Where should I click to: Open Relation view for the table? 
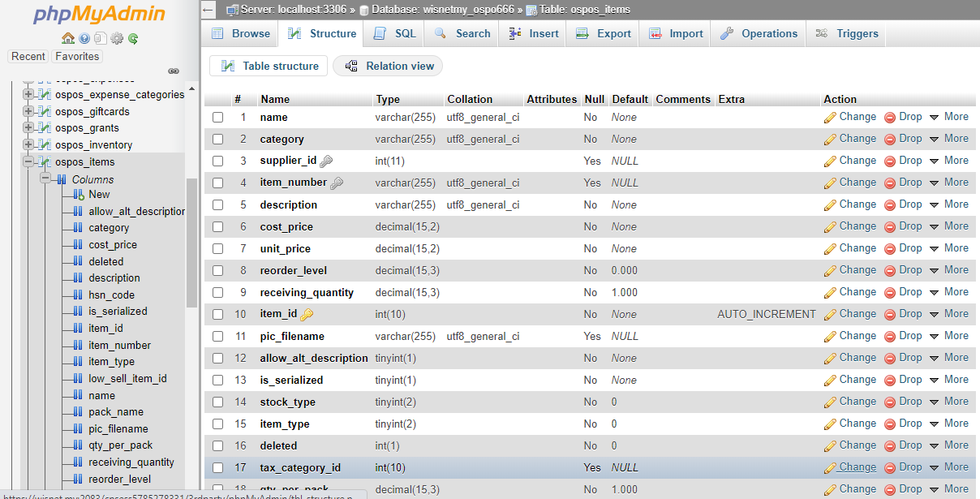[388, 66]
